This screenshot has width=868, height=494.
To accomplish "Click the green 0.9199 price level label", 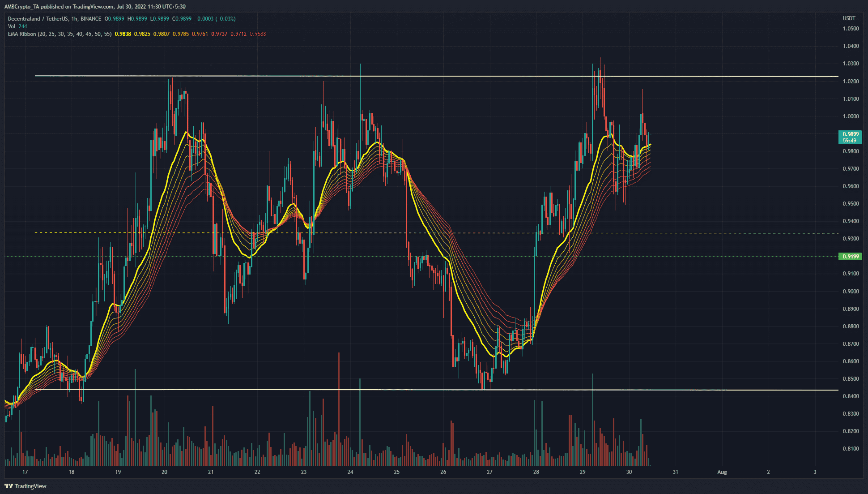I will point(851,257).
